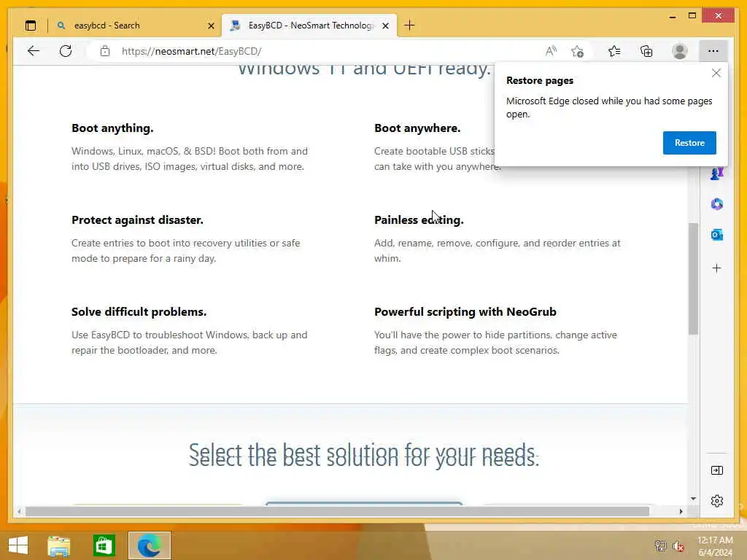
Task: Open the Games sidebar icon
Action: (x=717, y=174)
